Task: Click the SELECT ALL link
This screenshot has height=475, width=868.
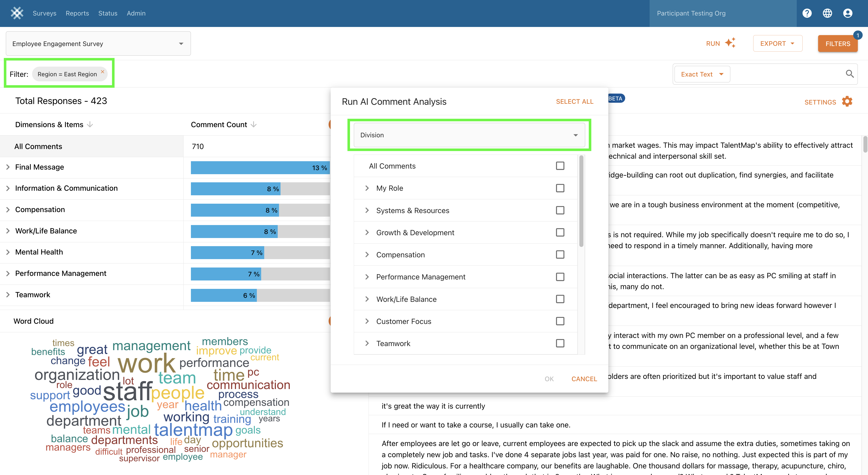Action: (574, 102)
